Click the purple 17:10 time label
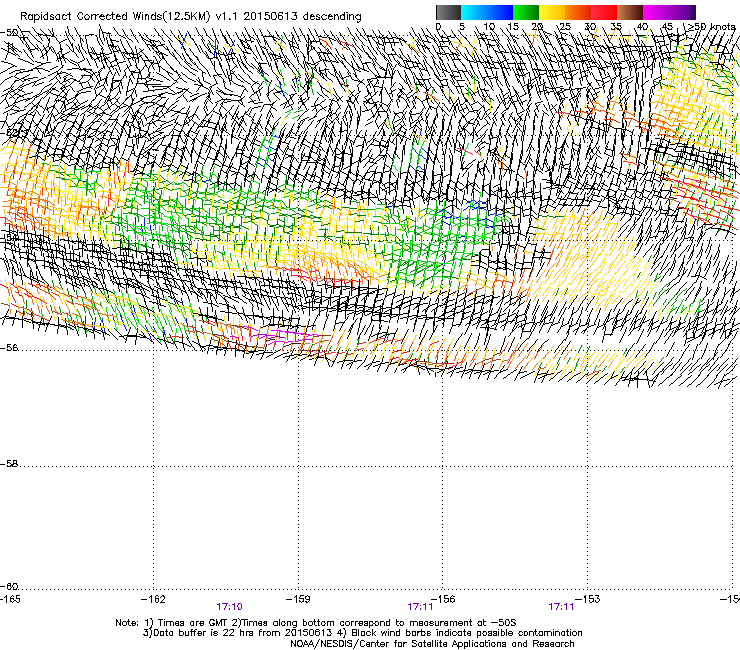Image resolution: width=740 pixels, height=650 pixels. [x=229, y=607]
